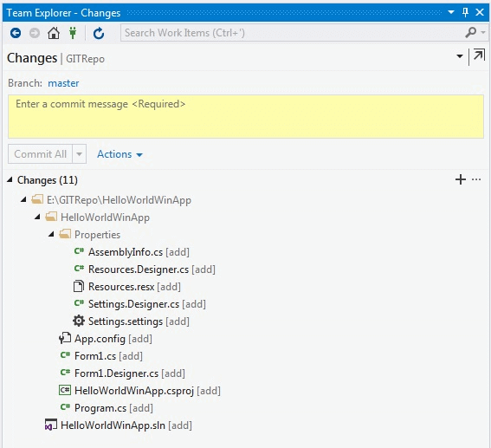
Task: Click the Commit All button
Action: click(41, 154)
